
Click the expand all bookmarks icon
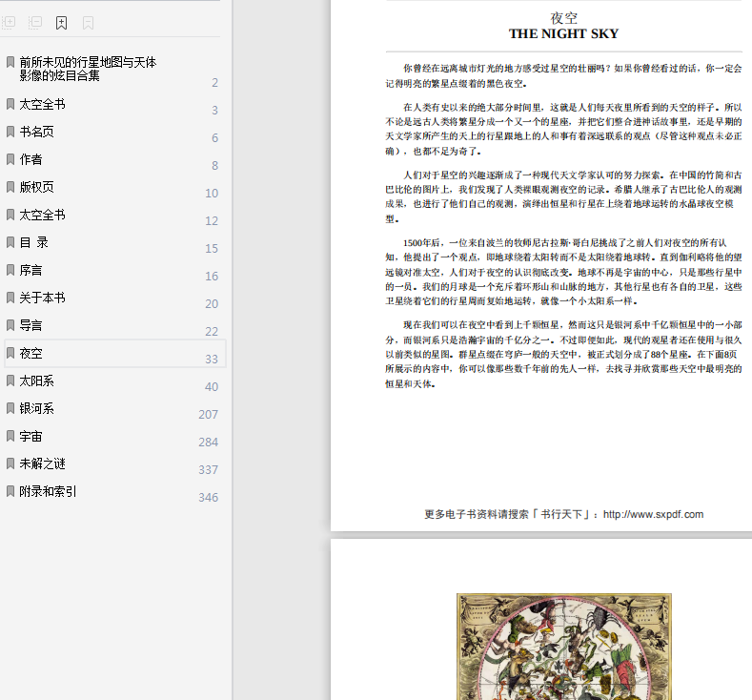click(10, 22)
